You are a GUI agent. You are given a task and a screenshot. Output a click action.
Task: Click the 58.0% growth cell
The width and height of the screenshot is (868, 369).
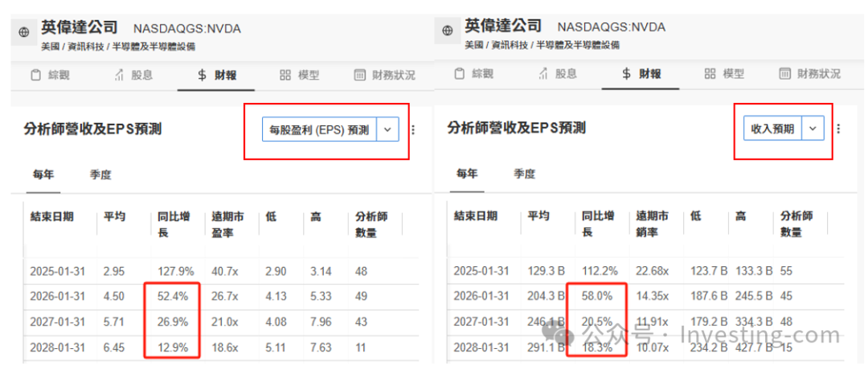pyautogui.click(x=598, y=297)
